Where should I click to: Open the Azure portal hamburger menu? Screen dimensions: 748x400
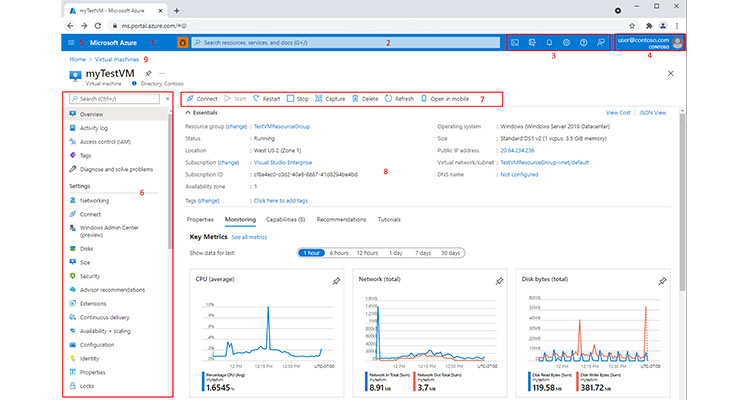(x=71, y=42)
